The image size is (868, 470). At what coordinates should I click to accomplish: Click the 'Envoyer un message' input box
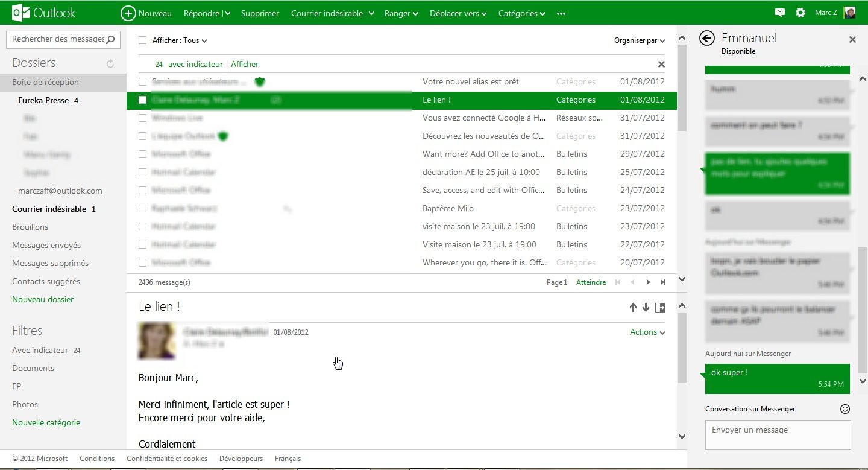pos(778,434)
